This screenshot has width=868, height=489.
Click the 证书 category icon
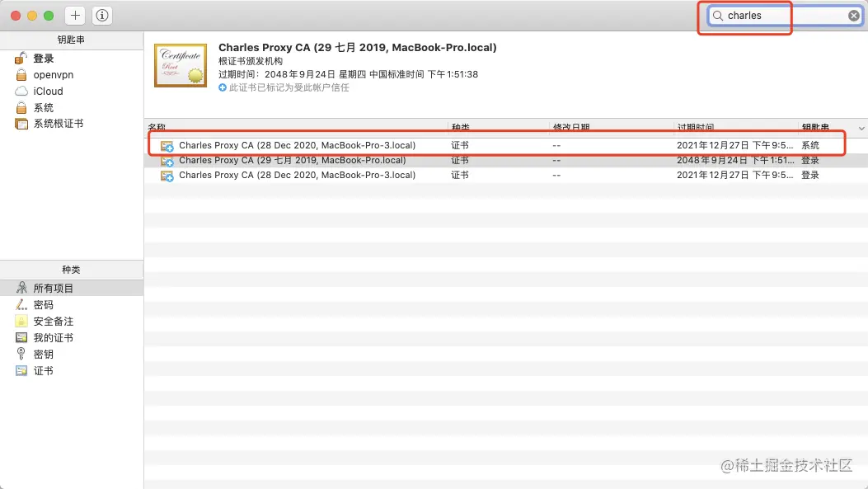click(x=21, y=370)
